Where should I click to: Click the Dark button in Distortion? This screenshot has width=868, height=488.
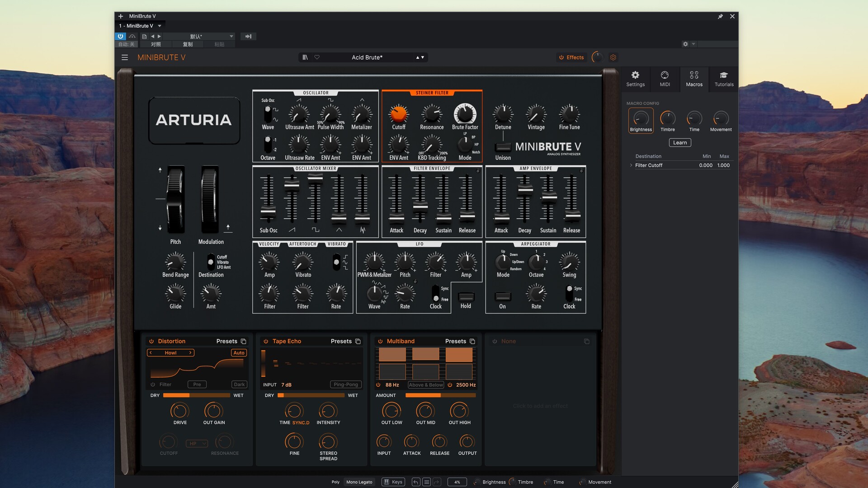coord(239,385)
